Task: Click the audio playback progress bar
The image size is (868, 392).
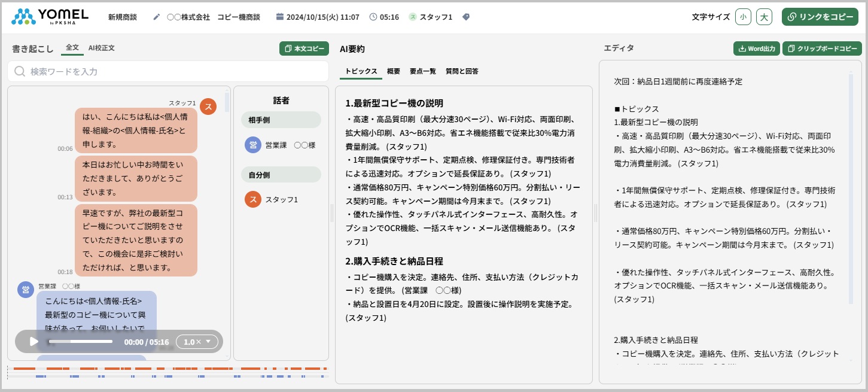Action: pos(81,342)
